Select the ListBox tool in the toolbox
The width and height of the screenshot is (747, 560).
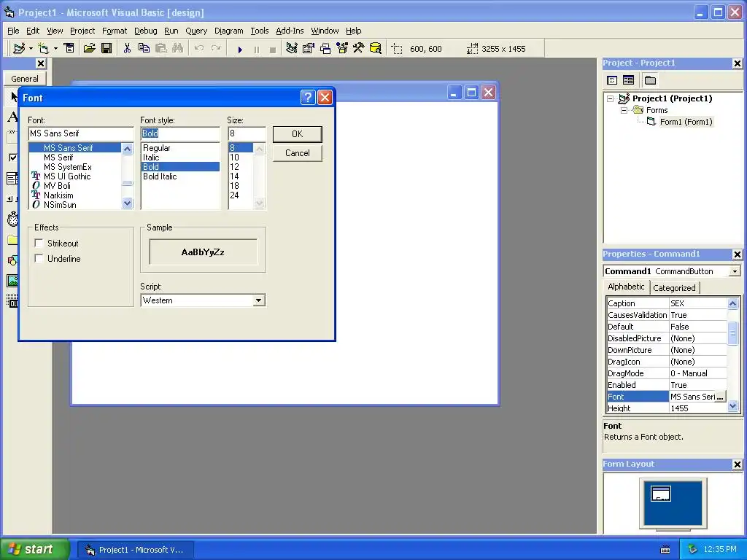pos(12,179)
